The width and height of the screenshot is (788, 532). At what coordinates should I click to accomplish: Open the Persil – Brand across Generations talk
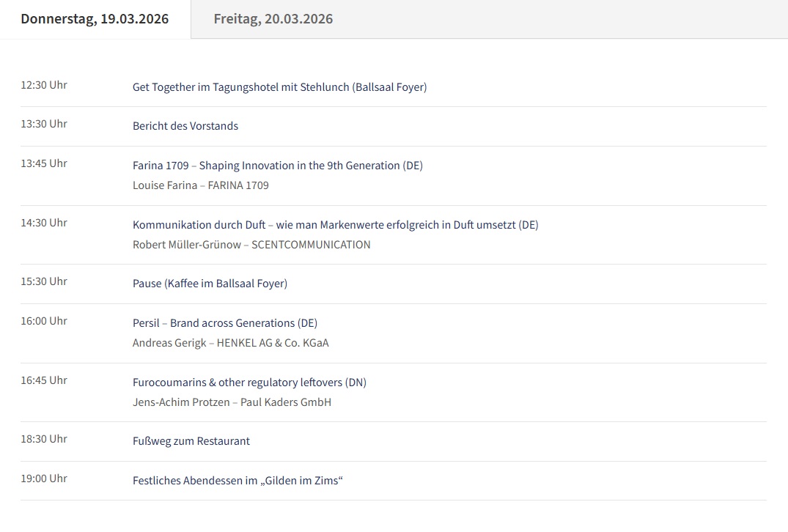point(224,323)
